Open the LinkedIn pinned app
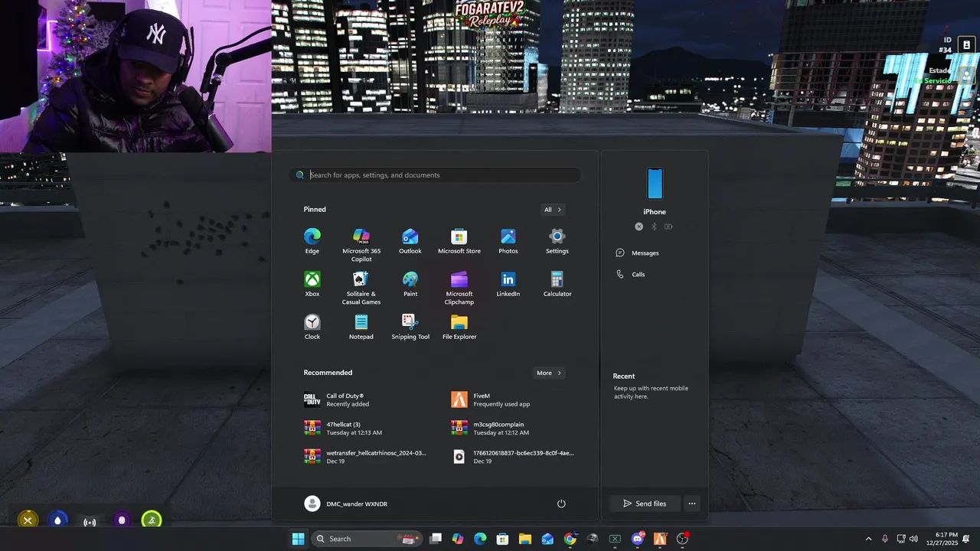 tap(508, 284)
